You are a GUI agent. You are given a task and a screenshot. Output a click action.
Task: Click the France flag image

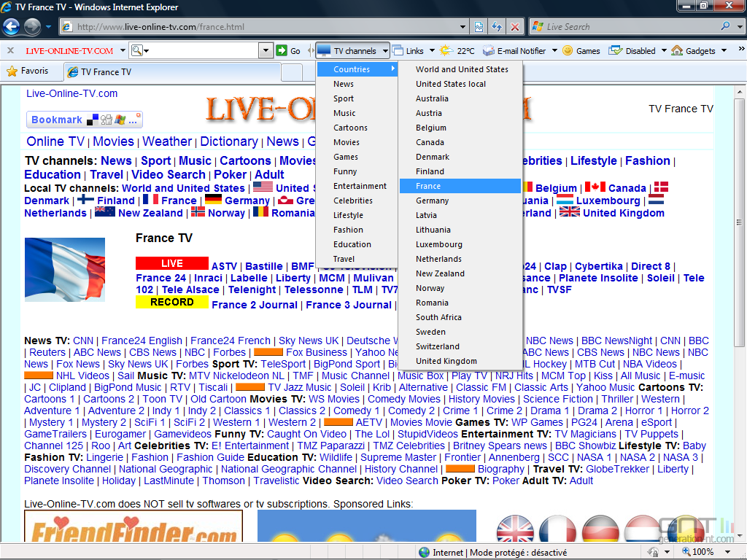65,270
